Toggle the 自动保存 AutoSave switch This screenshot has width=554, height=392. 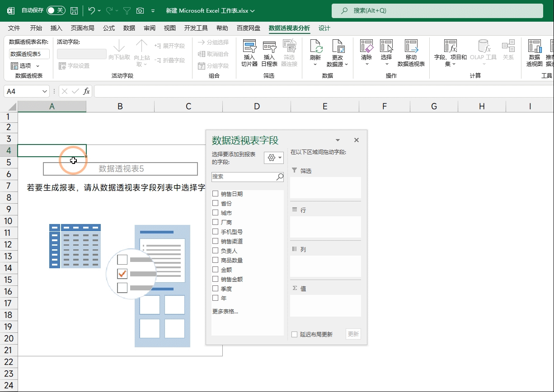56,10
